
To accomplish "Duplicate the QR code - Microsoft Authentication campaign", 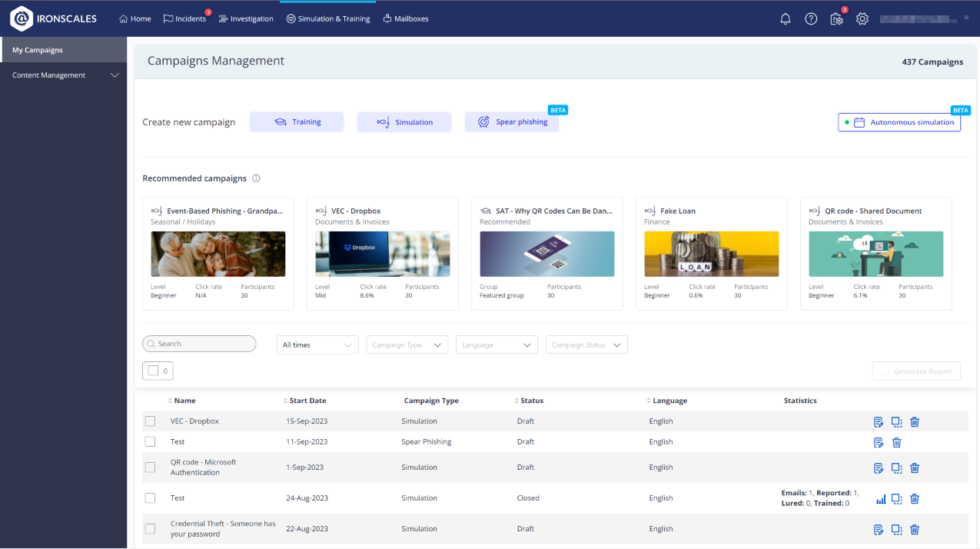I will pos(896,467).
